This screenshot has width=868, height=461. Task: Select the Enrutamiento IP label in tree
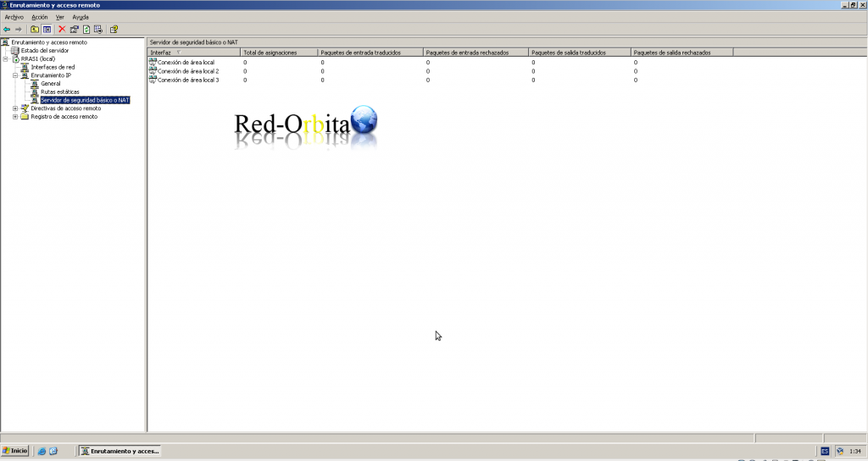[x=51, y=75]
